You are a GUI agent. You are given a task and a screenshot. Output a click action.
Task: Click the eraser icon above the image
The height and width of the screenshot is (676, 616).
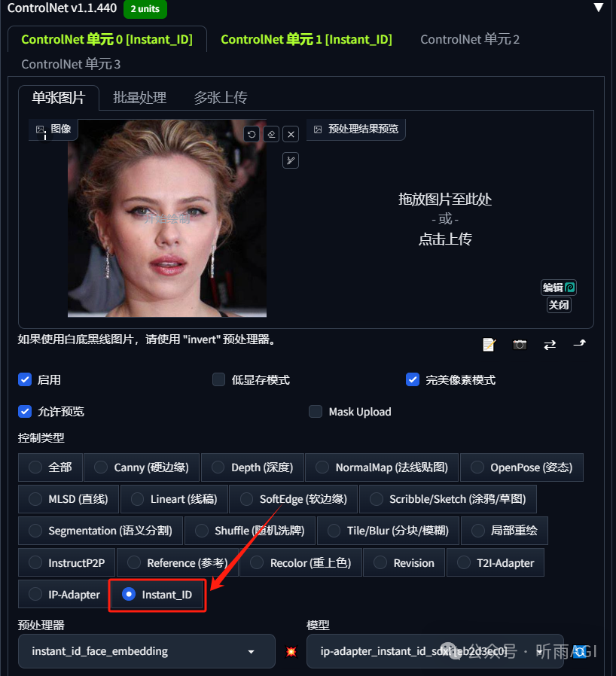tap(271, 134)
